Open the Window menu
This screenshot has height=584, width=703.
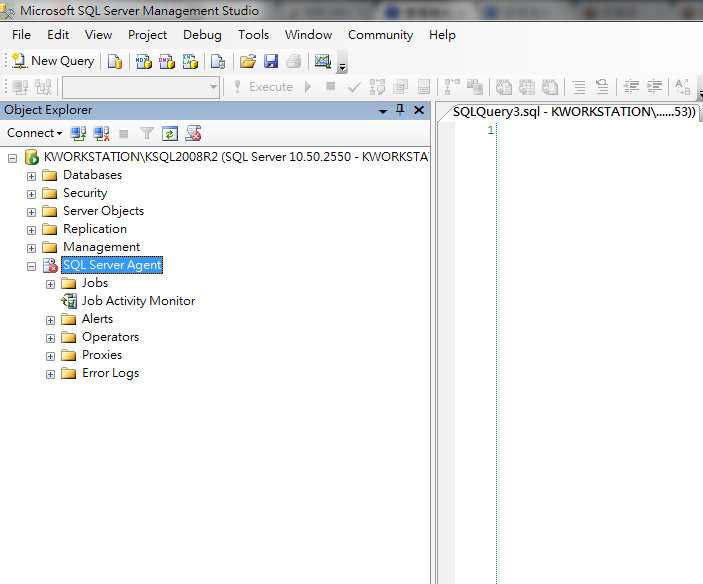pyautogui.click(x=308, y=35)
